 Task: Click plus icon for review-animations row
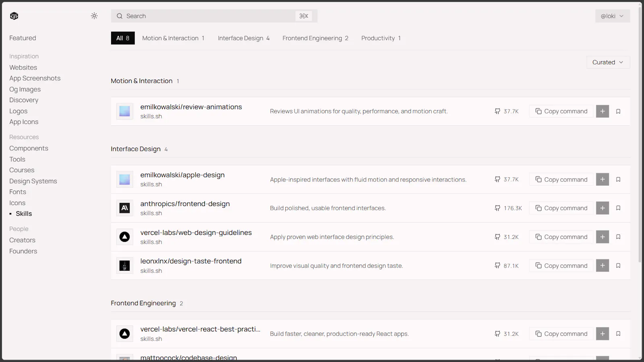point(603,111)
